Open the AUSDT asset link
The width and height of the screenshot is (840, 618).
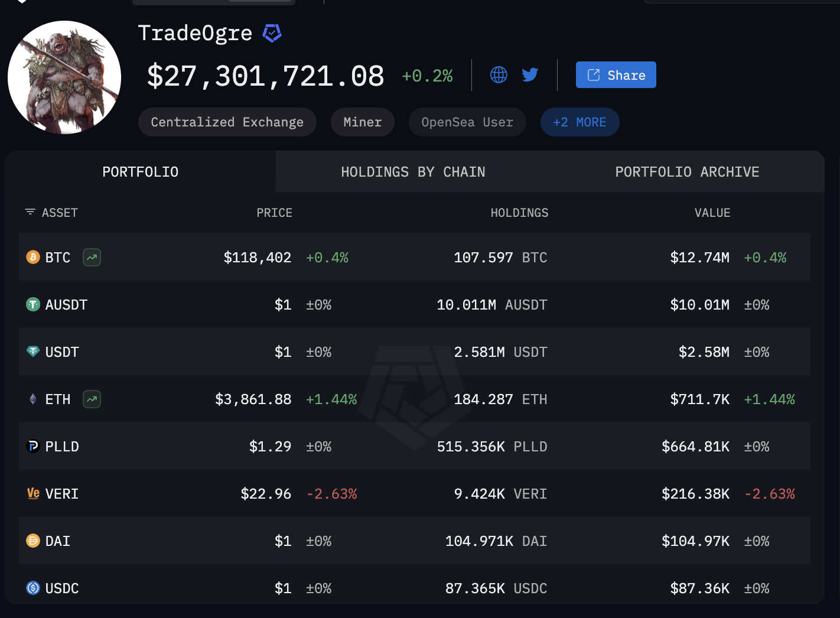point(66,305)
